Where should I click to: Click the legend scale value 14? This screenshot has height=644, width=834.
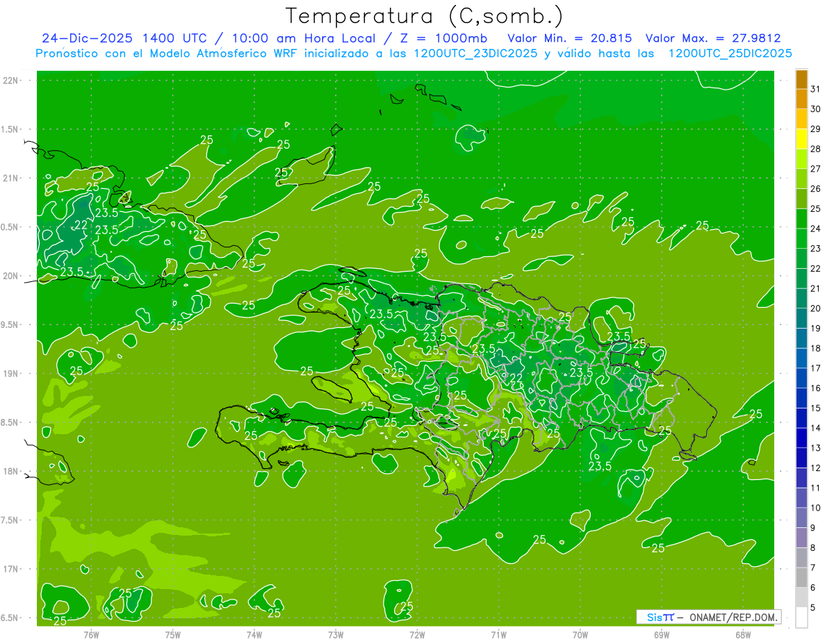[816, 428]
